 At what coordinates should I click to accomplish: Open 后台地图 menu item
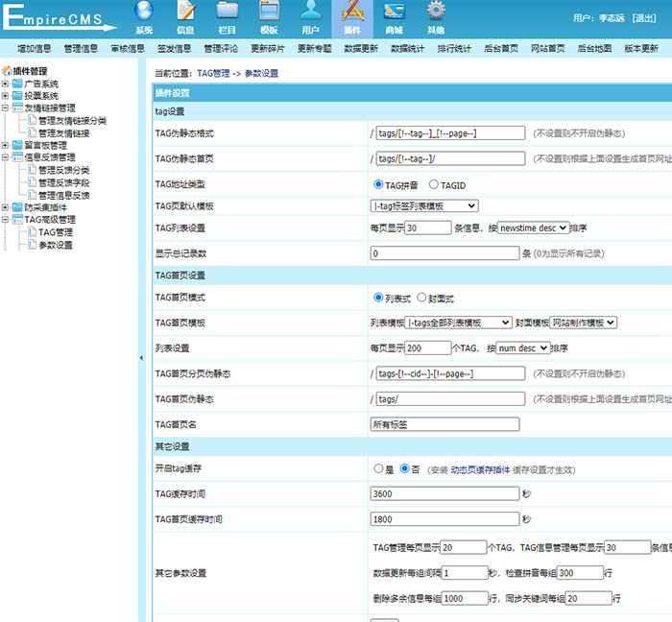[x=594, y=48]
